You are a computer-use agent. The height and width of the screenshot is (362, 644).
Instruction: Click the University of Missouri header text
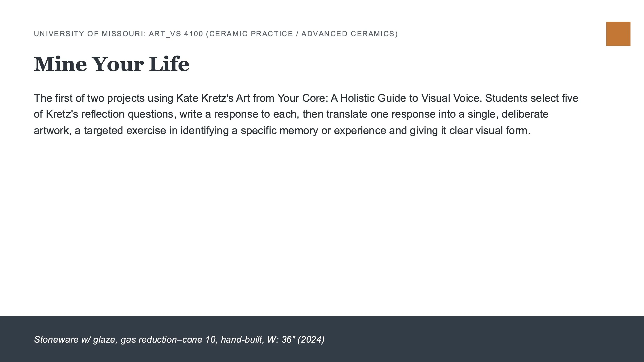(216, 34)
